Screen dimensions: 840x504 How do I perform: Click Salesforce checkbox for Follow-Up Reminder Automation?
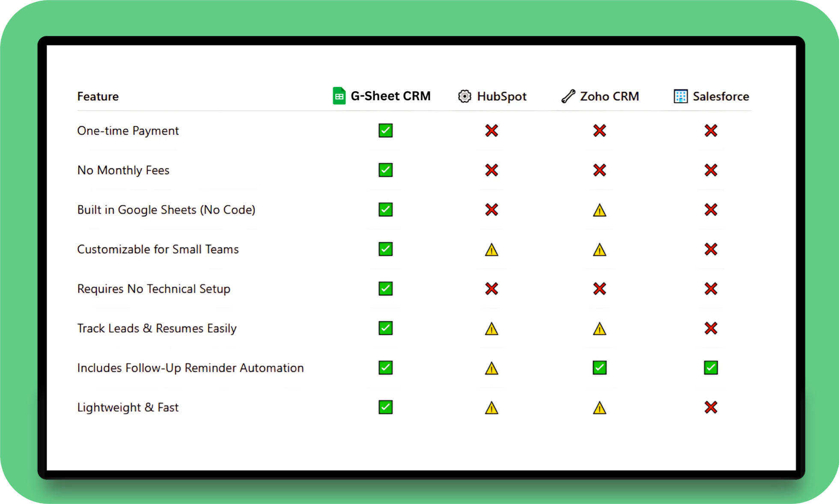(711, 367)
